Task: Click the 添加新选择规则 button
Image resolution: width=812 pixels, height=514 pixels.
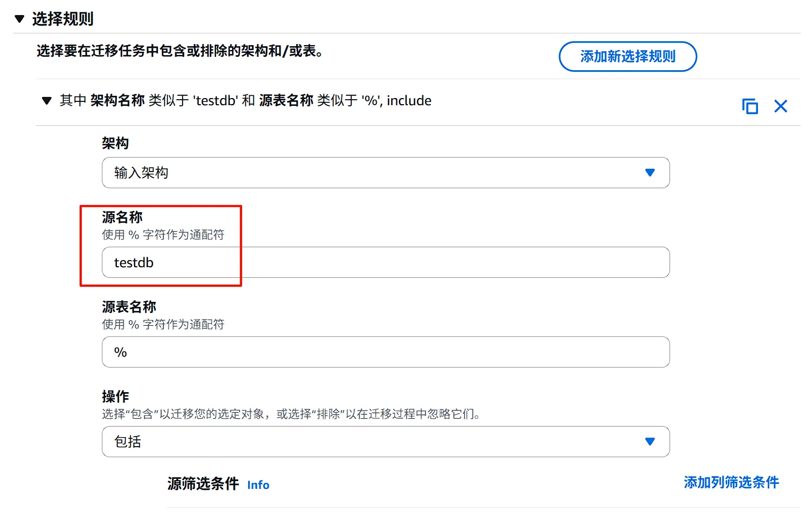Action: point(627,56)
